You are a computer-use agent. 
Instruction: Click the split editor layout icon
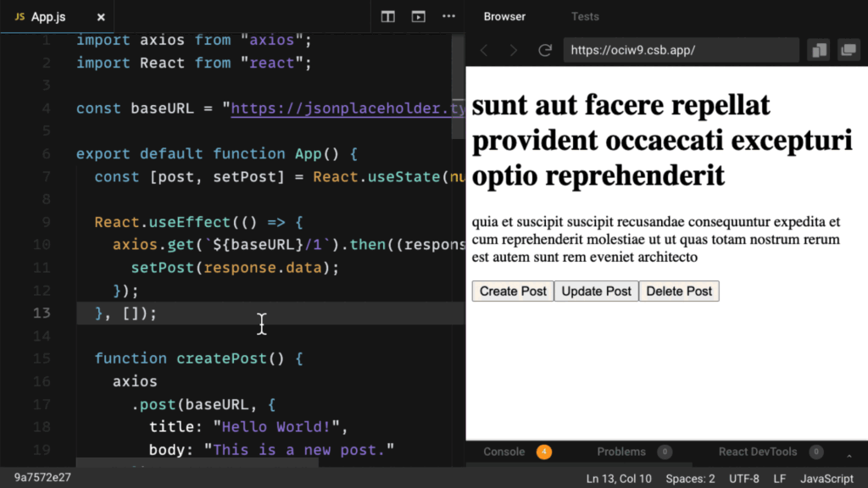click(388, 17)
